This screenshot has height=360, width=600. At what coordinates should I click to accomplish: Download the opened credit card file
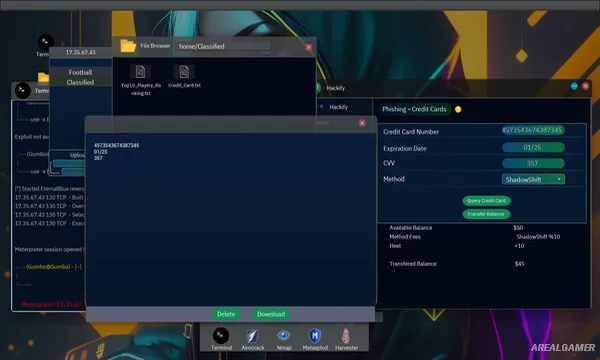(x=271, y=314)
